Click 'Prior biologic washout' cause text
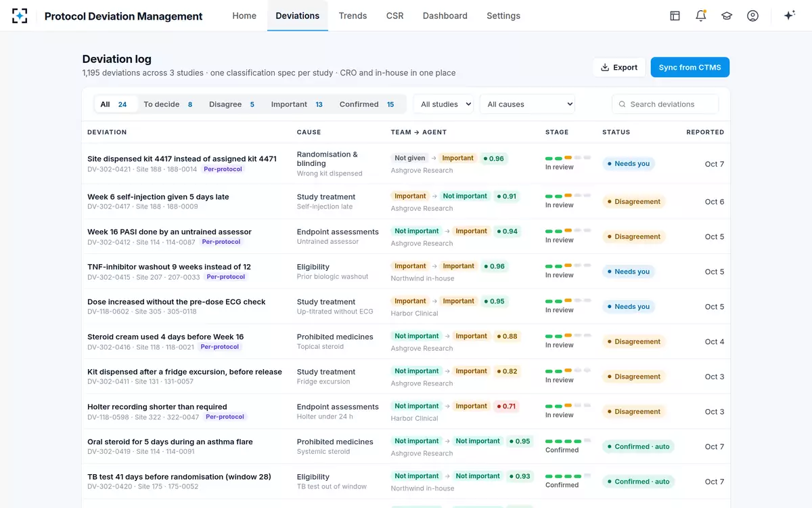 (332, 277)
